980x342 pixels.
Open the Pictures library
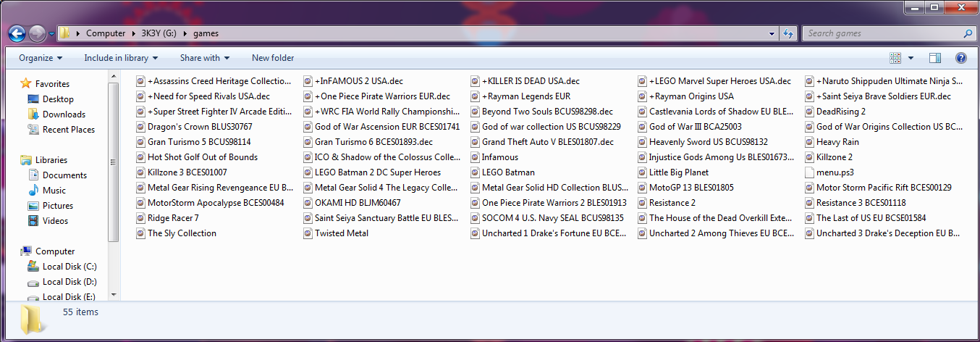[x=57, y=206]
